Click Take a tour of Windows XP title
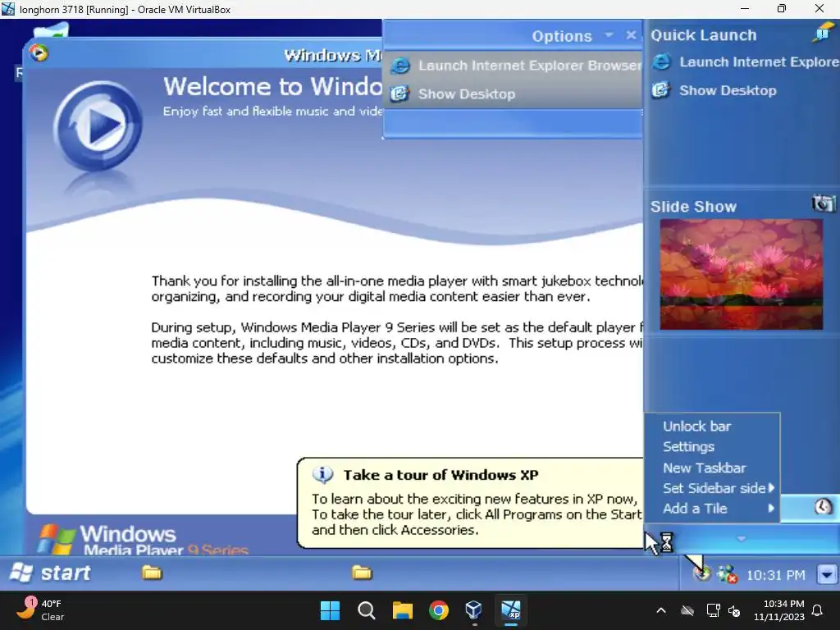The width and height of the screenshot is (840, 630). tap(441, 475)
